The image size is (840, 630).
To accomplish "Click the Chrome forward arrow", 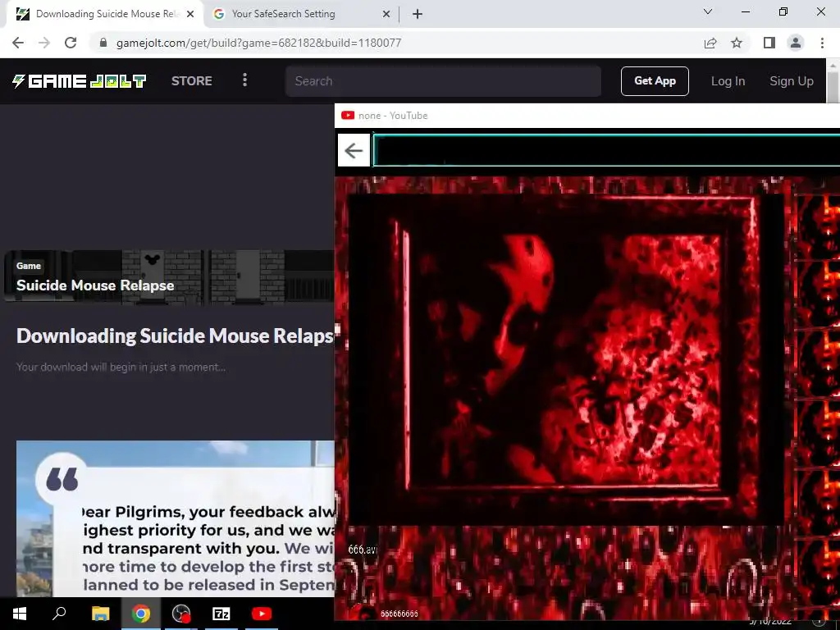I will [44, 43].
